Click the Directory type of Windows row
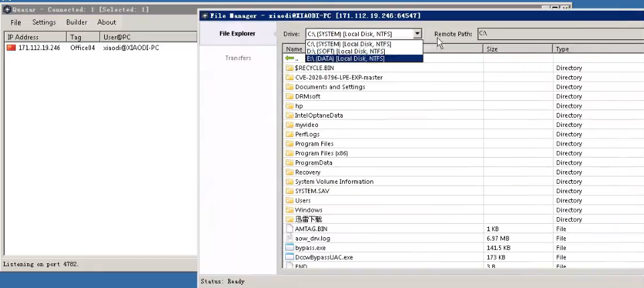 click(x=569, y=210)
